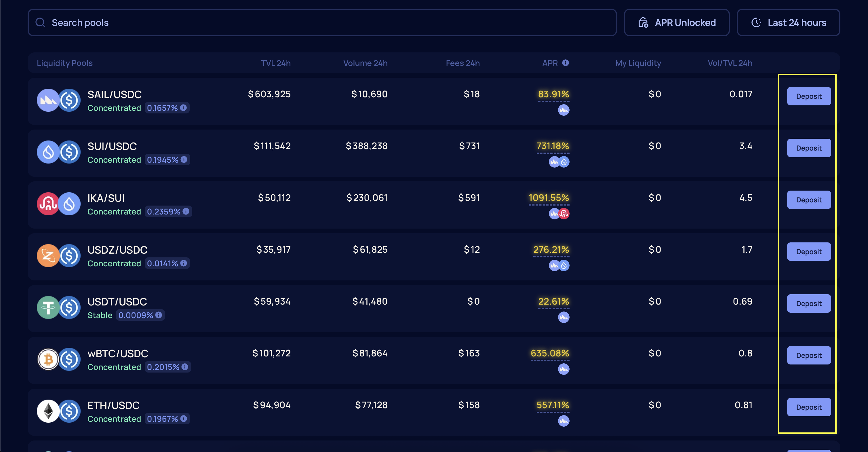Toggle the APR Unlocked filter
Screen dimensions: 868x452
point(677,22)
